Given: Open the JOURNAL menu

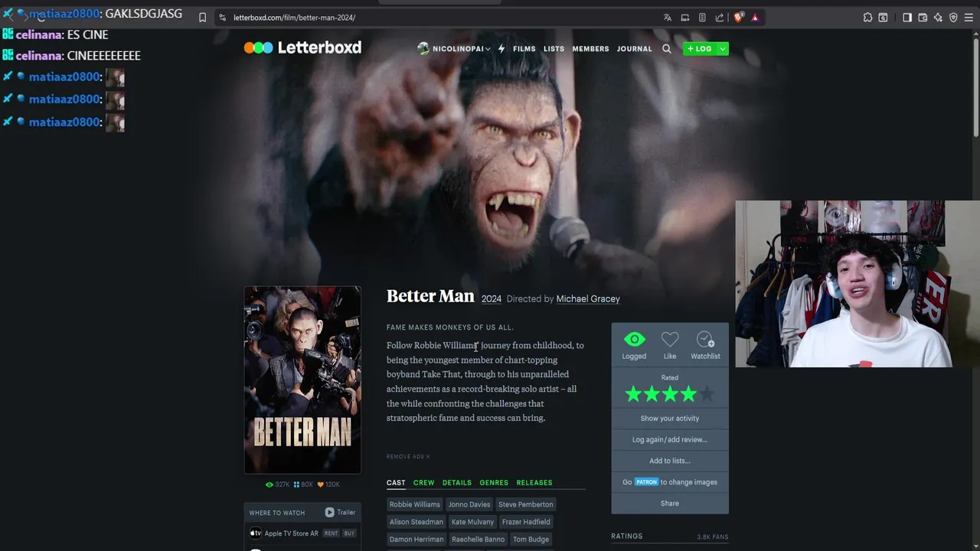Looking at the screenshot, I should point(635,49).
